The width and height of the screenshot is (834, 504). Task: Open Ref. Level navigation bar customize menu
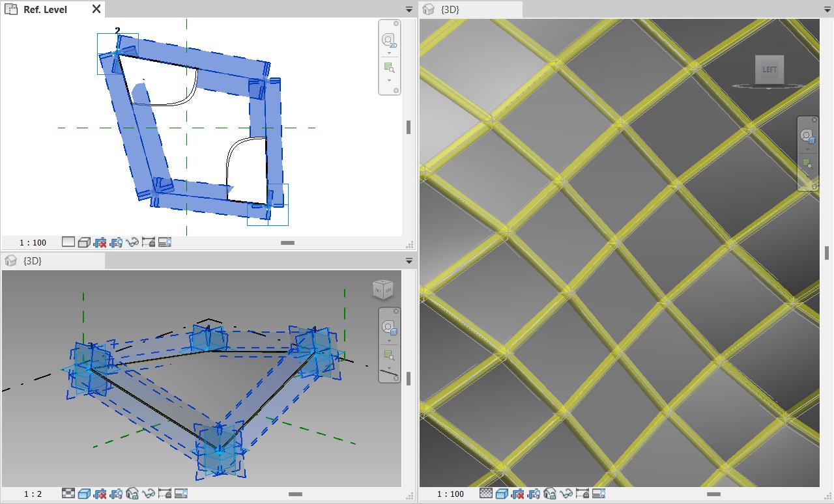(x=396, y=90)
